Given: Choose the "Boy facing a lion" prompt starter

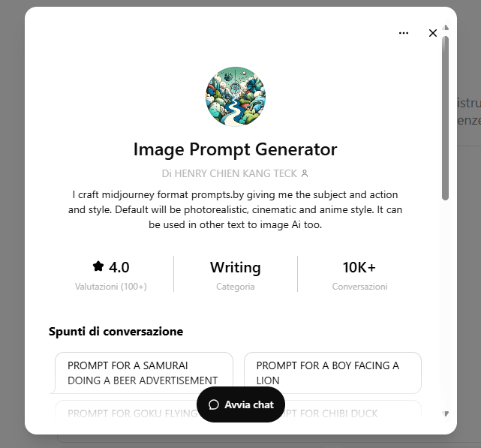Looking at the screenshot, I should point(332,373).
